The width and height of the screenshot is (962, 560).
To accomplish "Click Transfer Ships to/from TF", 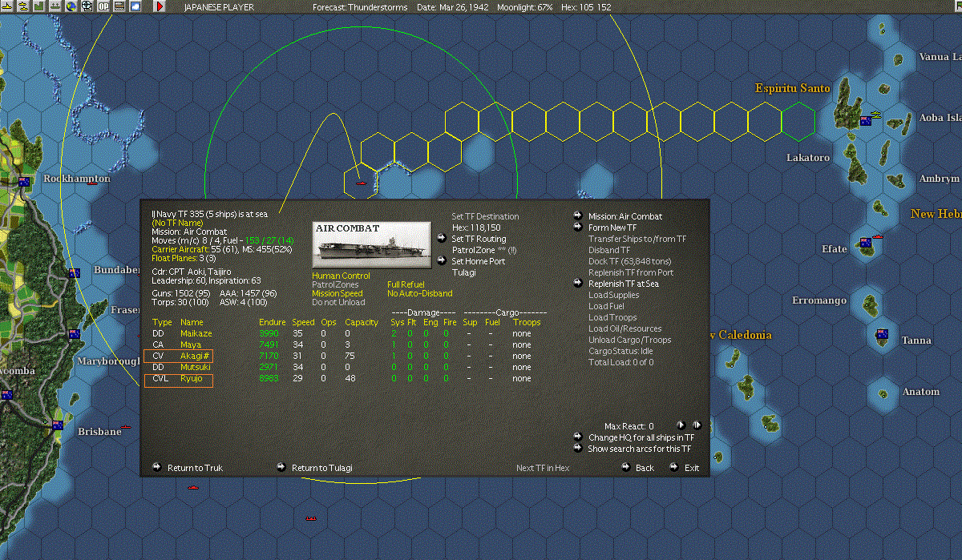I will click(x=637, y=239).
